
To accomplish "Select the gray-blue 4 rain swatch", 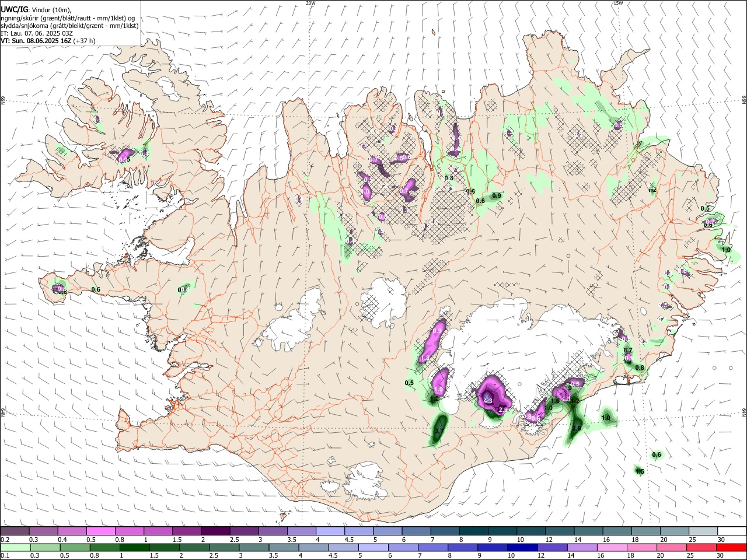I will pyautogui.click(x=313, y=547).
